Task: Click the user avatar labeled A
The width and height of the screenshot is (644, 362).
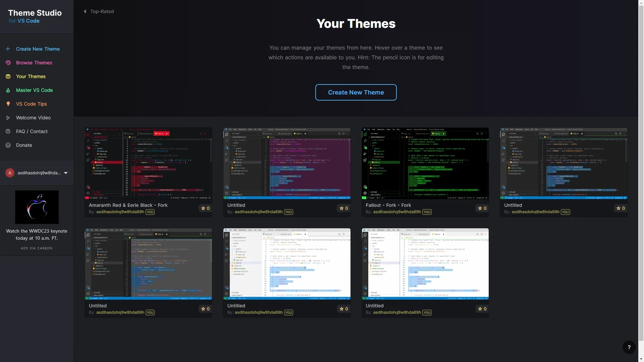Action: 10,173
